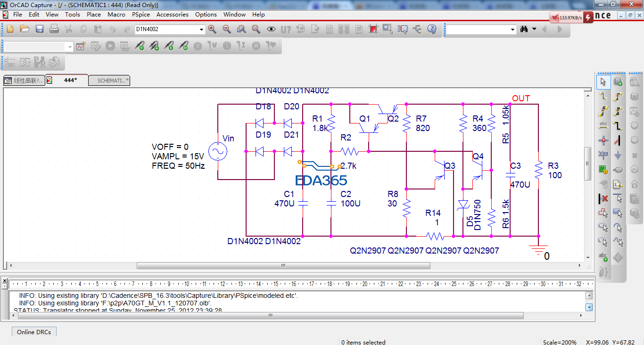
Task: Save the design with floppy icon
Action: pyautogui.click(x=40, y=29)
